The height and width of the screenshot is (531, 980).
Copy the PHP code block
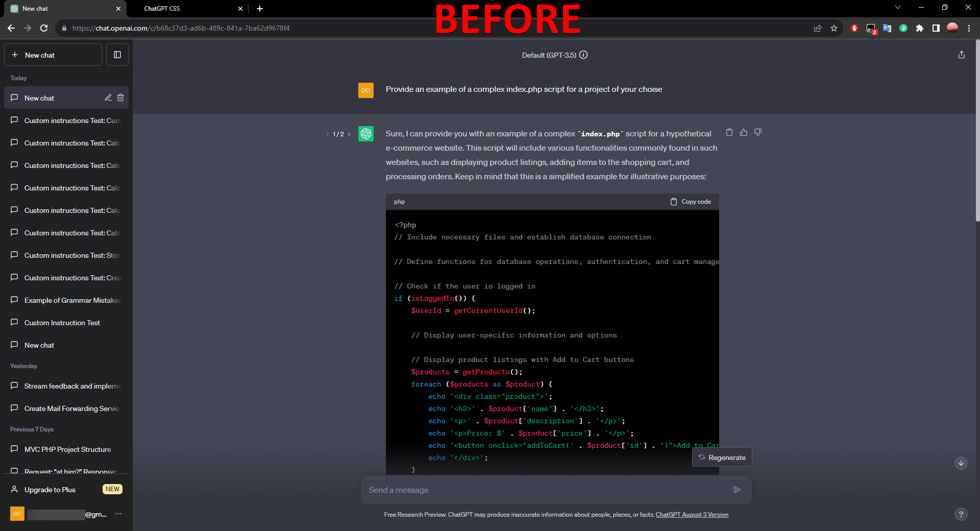tap(690, 201)
